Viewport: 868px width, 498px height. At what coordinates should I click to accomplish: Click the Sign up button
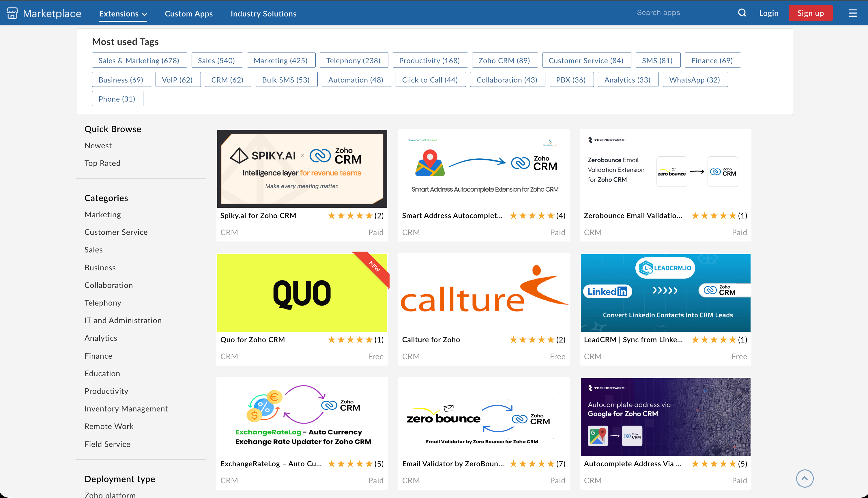point(810,13)
